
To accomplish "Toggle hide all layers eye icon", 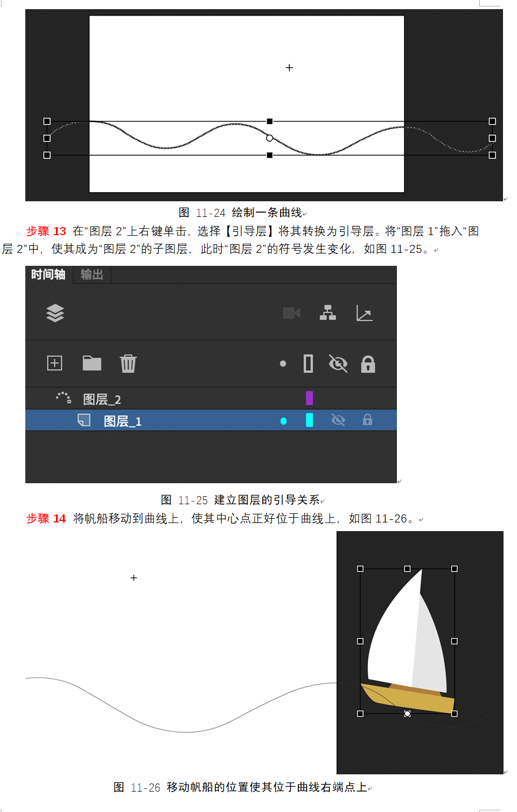I will pos(338,364).
